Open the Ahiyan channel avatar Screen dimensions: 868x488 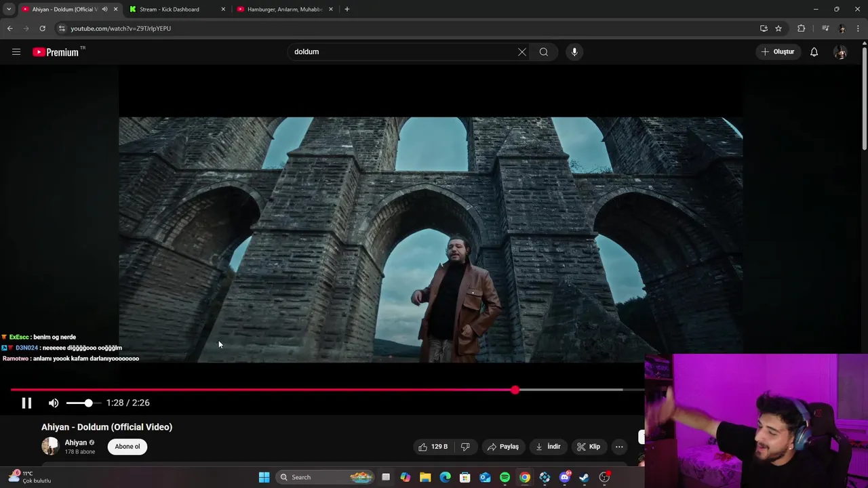click(50, 446)
